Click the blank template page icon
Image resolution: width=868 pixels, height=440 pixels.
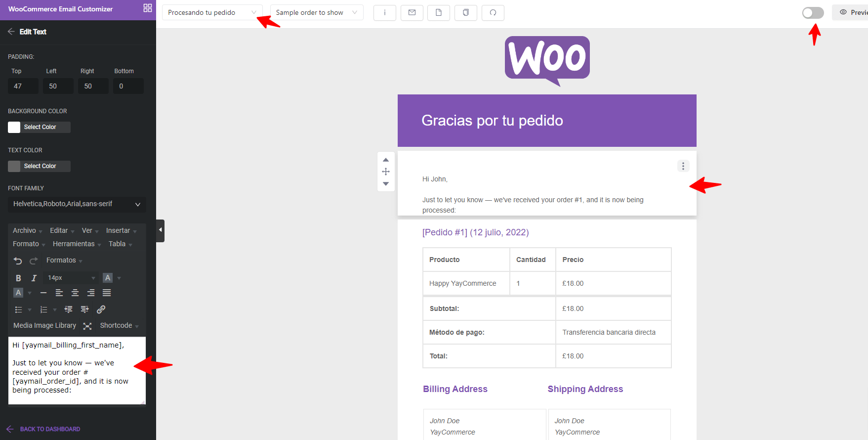(x=439, y=13)
